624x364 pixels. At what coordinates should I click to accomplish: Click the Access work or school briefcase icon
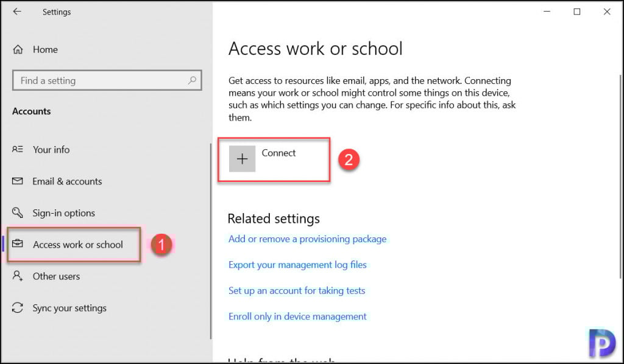click(18, 243)
